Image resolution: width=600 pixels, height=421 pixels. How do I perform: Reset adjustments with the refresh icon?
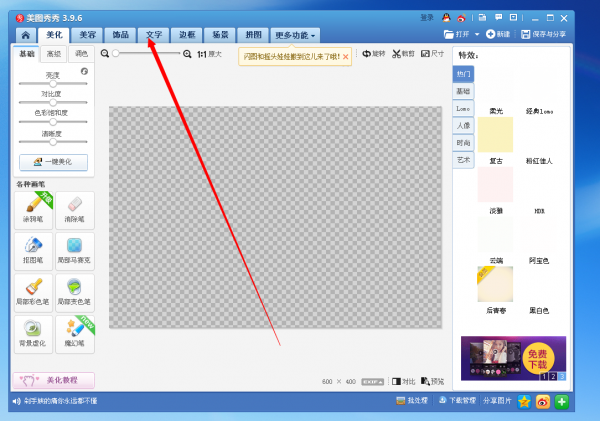tap(84, 71)
